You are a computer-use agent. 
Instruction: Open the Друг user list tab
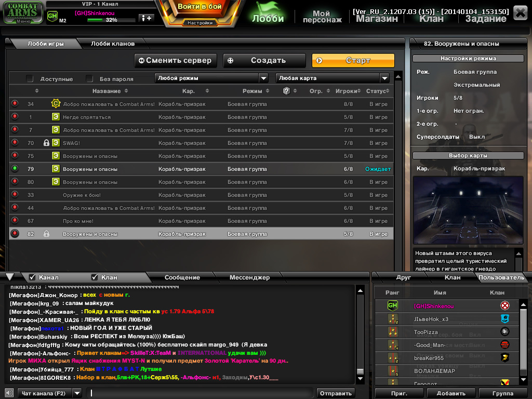(403, 277)
